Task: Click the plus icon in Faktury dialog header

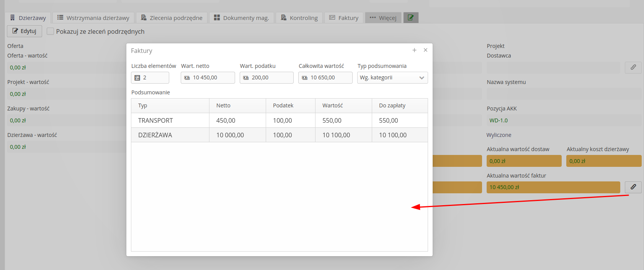Action: click(x=414, y=50)
